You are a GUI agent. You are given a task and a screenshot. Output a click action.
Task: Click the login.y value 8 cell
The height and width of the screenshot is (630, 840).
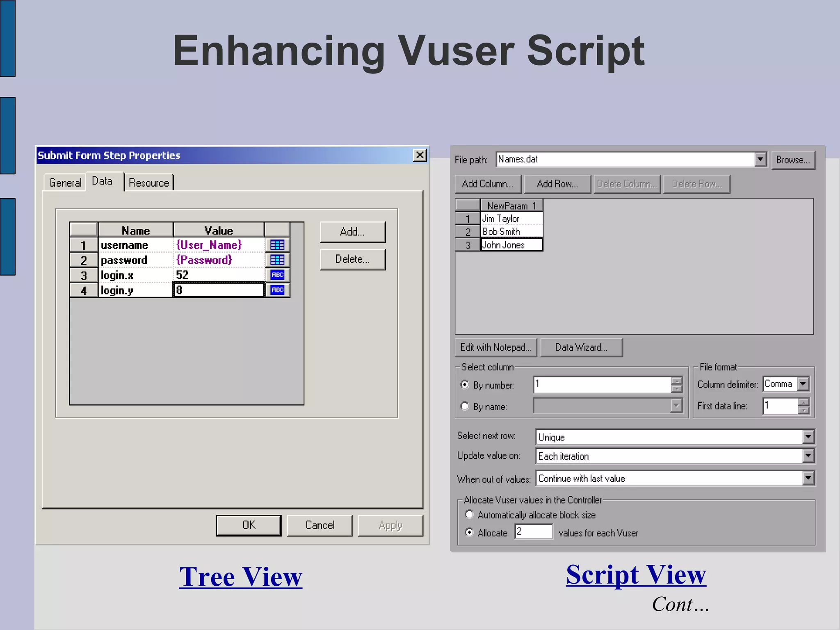(x=219, y=290)
